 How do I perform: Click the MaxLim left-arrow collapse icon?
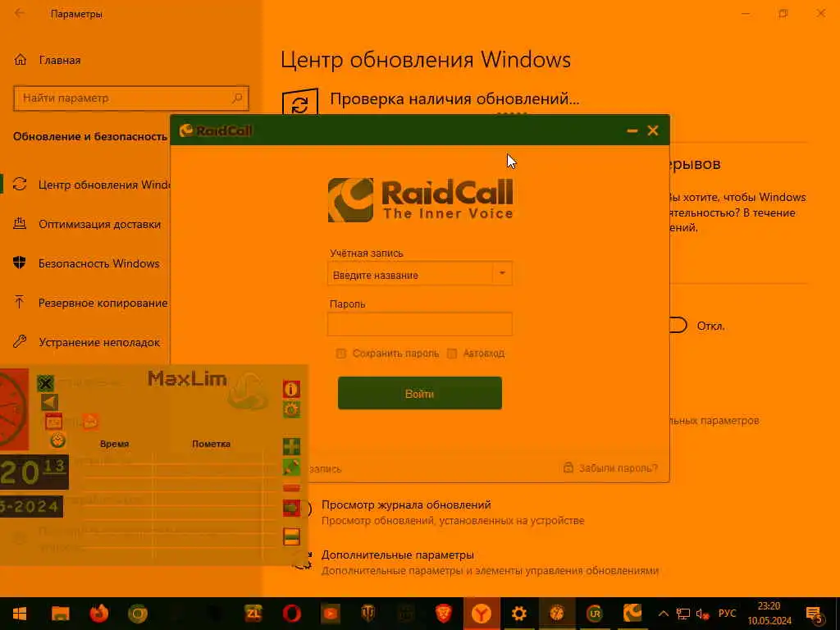tap(49, 402)
